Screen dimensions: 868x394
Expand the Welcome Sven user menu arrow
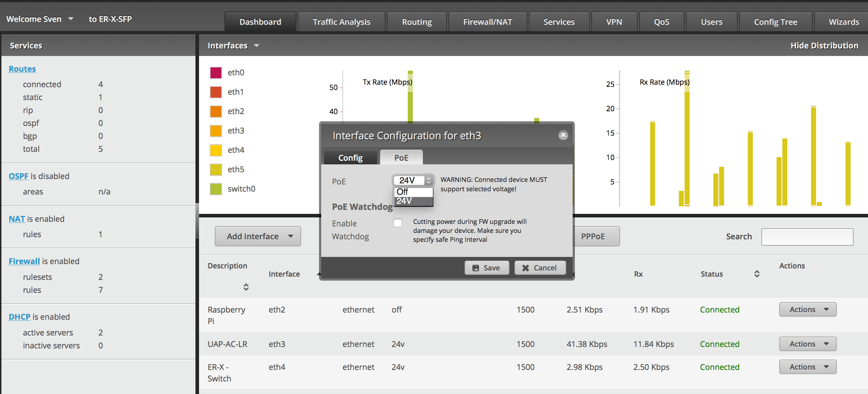[71, 19]
